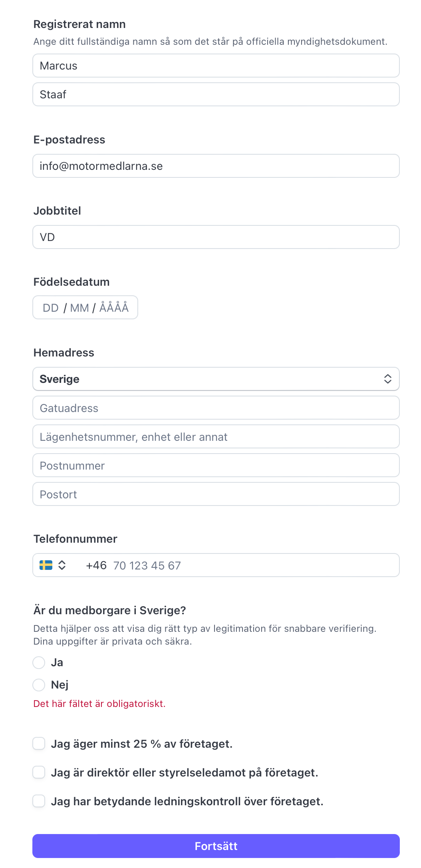Select the Nej radio button
Viewport: 421px width, 868px height.
coord(39,685)
